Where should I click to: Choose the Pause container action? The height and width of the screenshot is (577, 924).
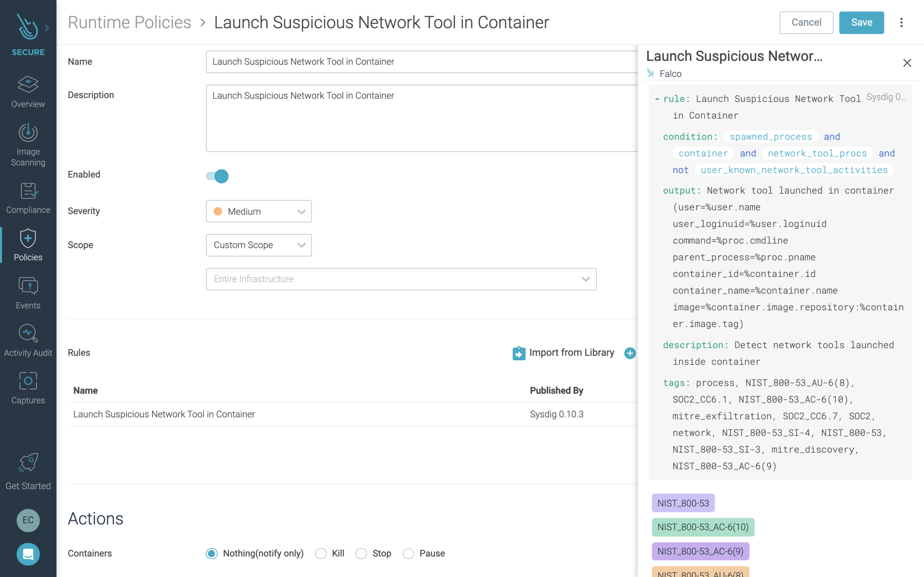pos(408,553)
